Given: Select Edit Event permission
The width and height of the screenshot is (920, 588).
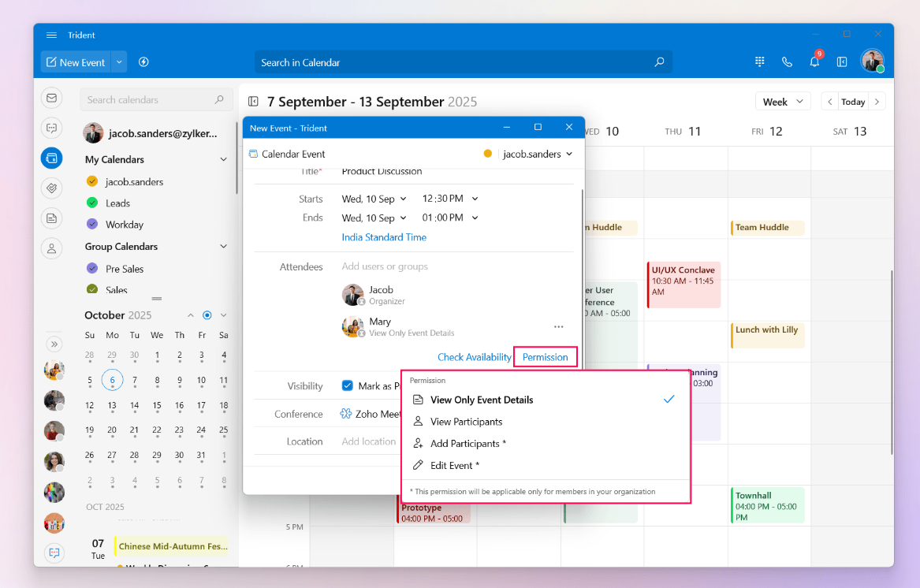Looking at the screenshot, I should (x=546, y=465).
